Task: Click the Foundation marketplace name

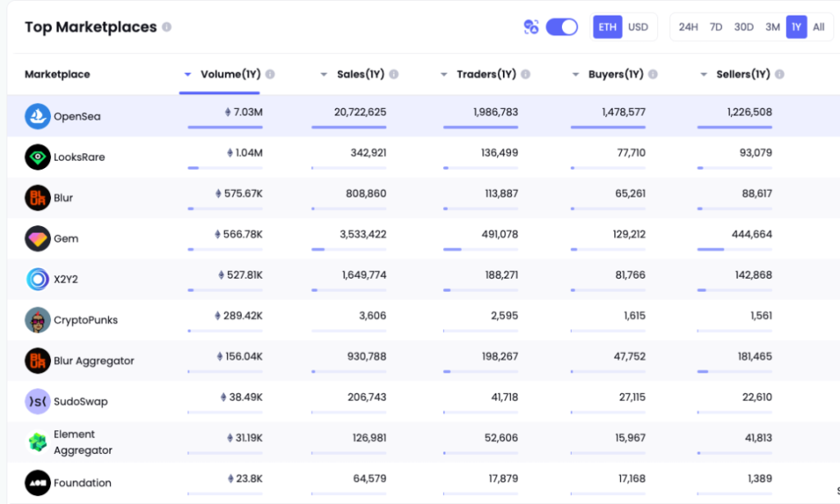Action: pyautogui.click(x=83, y=483)
